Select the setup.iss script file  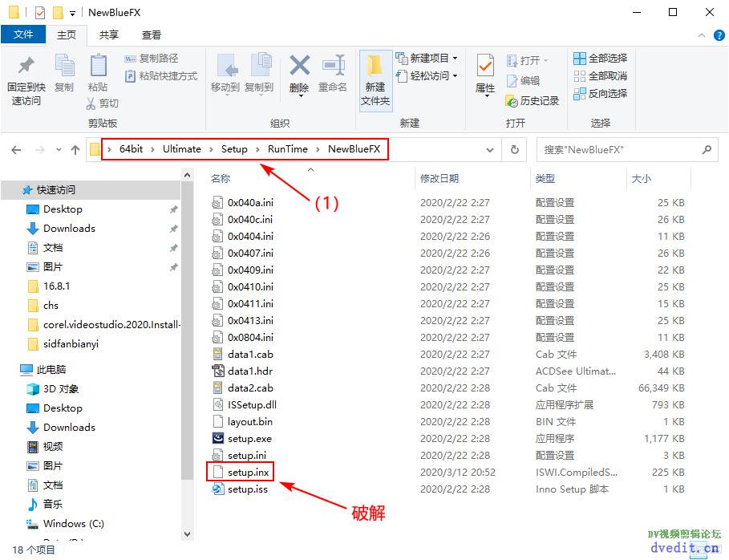[247, 489]
